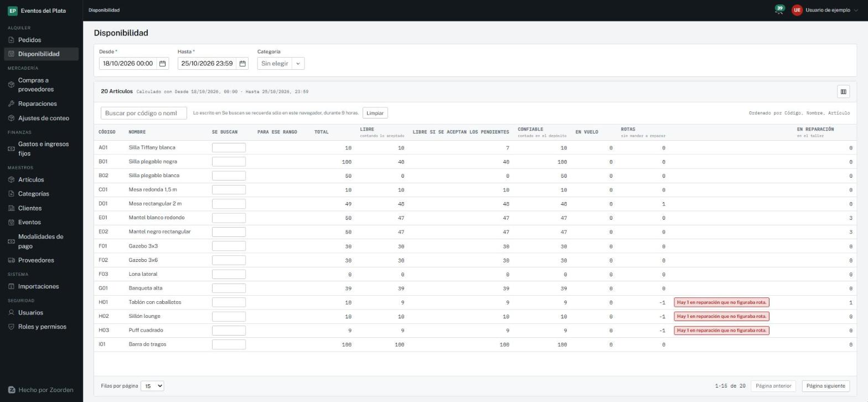Click the Proveedores truck icon
The image size is (868, 402).
12,260
